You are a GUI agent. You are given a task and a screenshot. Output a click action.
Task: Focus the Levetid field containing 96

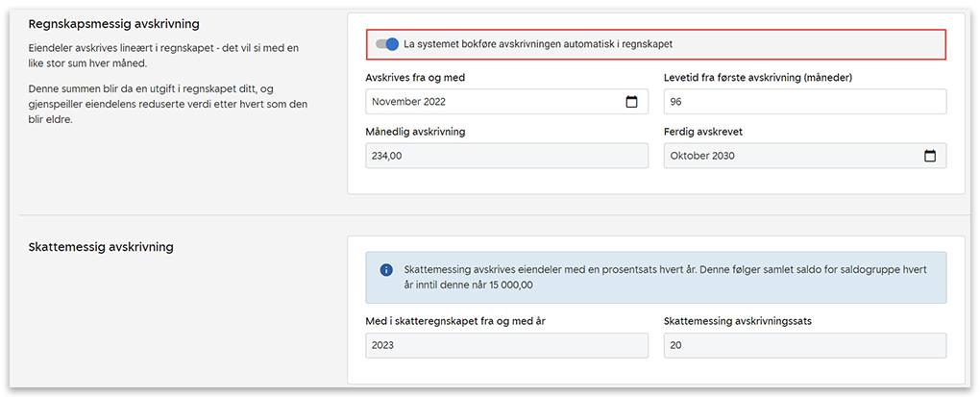click(x=804, y=102)
